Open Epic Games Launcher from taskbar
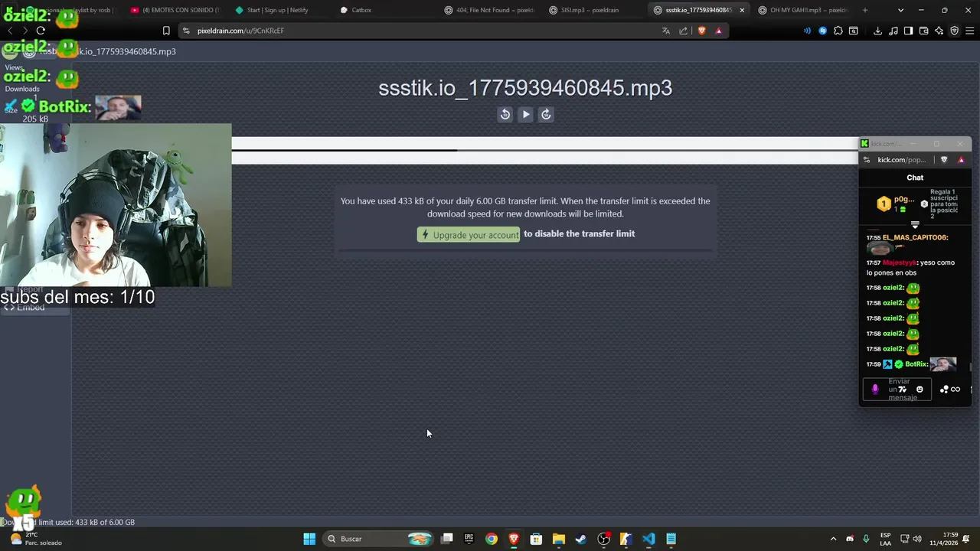Image resolution: width=980 pixels, height=551 pixels. tap(469, 539)
